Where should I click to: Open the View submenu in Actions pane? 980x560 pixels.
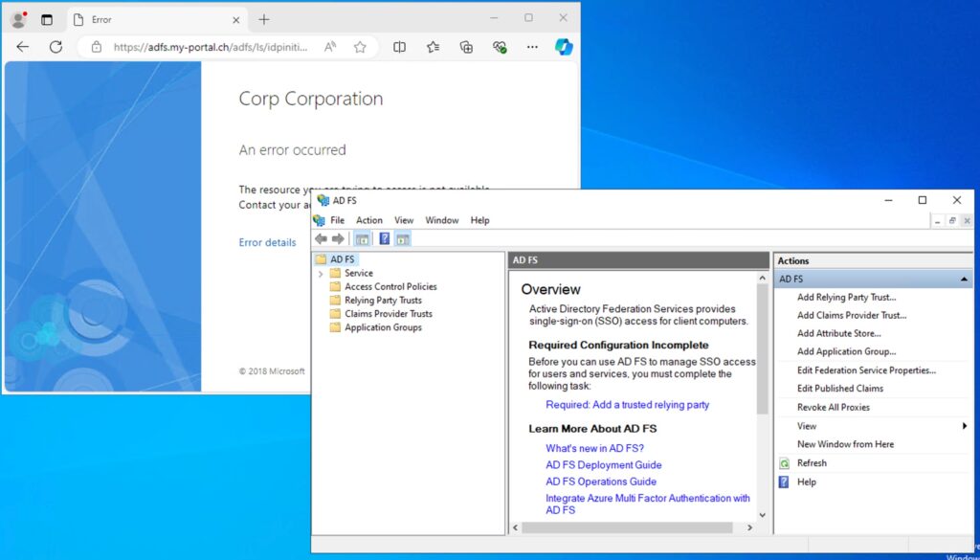point(807,426)
